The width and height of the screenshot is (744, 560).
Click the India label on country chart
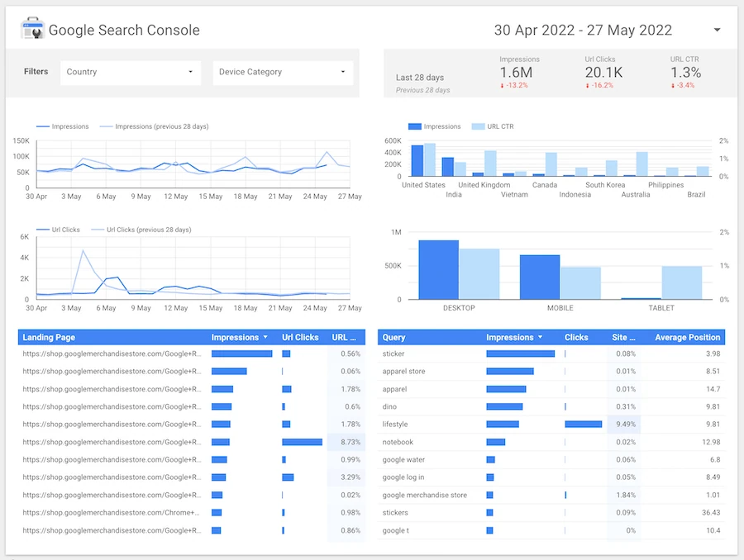(454, 194)
